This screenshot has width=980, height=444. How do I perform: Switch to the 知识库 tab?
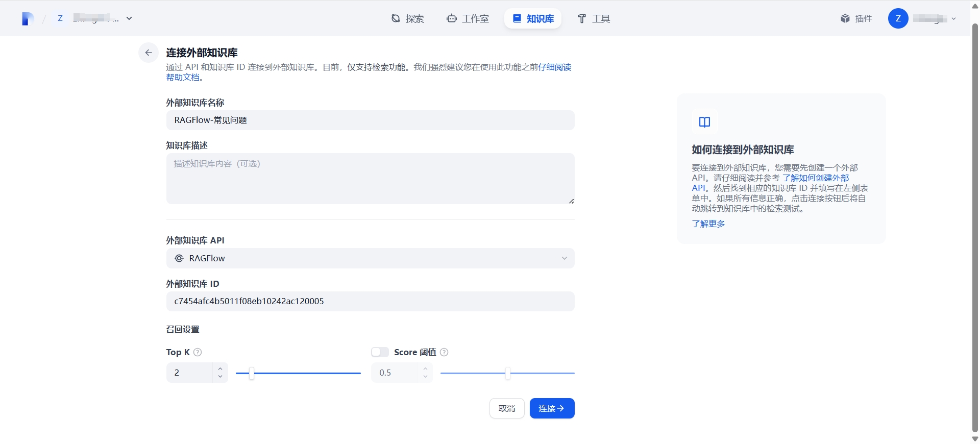point(533,19)
